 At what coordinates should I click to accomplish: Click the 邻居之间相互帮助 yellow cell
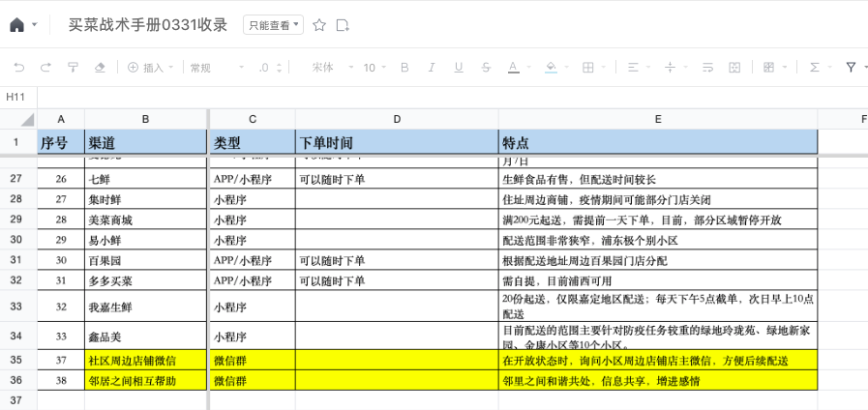(x=145, y=381)
